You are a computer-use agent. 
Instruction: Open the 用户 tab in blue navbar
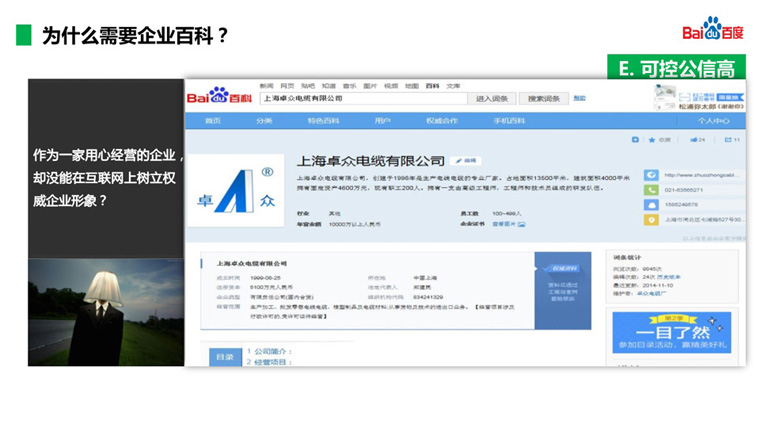382,121
